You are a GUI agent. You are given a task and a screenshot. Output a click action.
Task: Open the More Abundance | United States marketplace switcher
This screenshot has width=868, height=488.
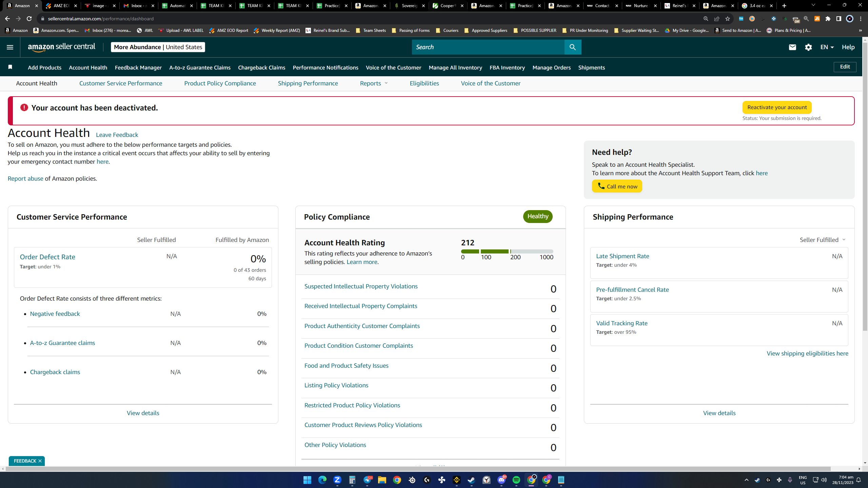click(158, 47)
